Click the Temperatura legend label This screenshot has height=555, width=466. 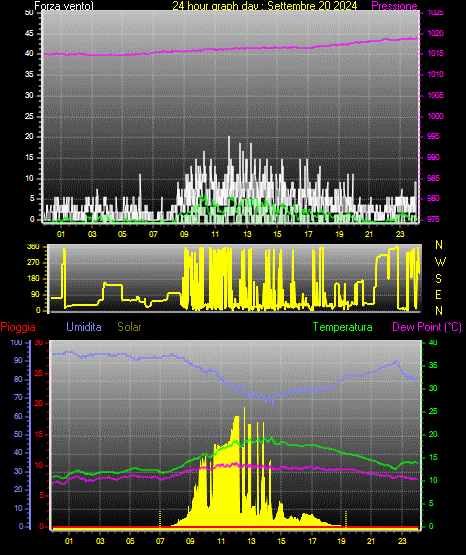click(x=343, y=327)
